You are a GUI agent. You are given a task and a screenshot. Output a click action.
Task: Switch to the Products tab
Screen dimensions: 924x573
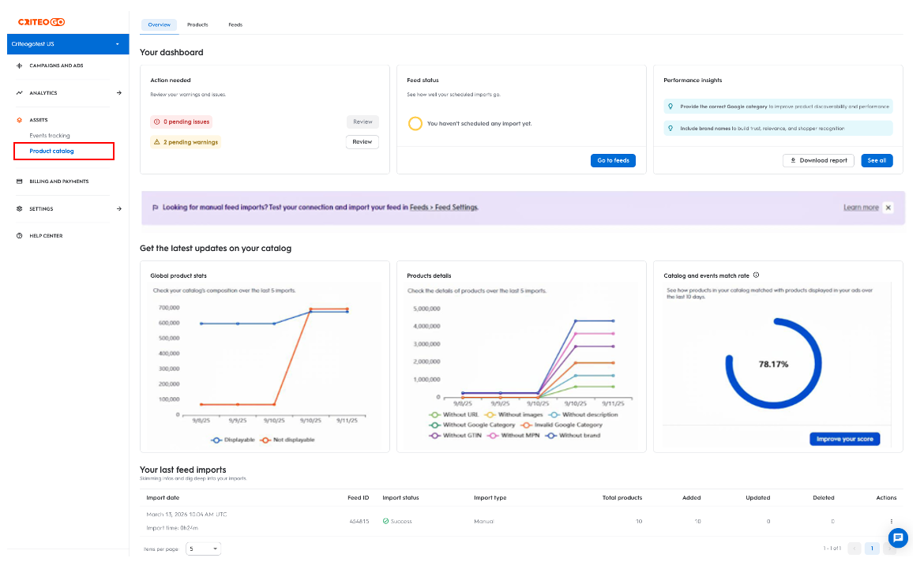[x=197, y=25]
